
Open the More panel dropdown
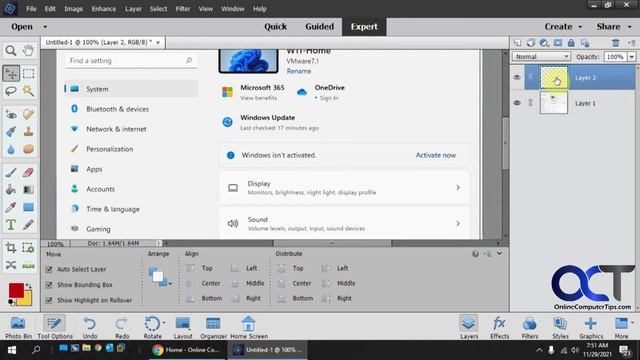pos(632,323)
